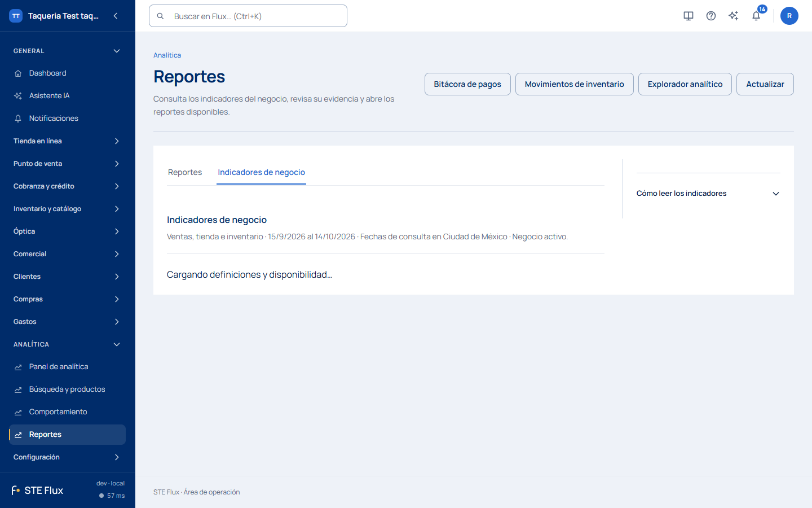Open the Dashboard home icon
The width and height of the screenshot is (812, 508).
18,73
